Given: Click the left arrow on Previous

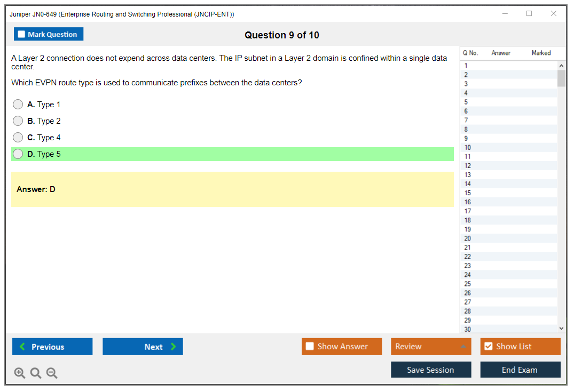Looking at the screenshot, I should [22, 347].
